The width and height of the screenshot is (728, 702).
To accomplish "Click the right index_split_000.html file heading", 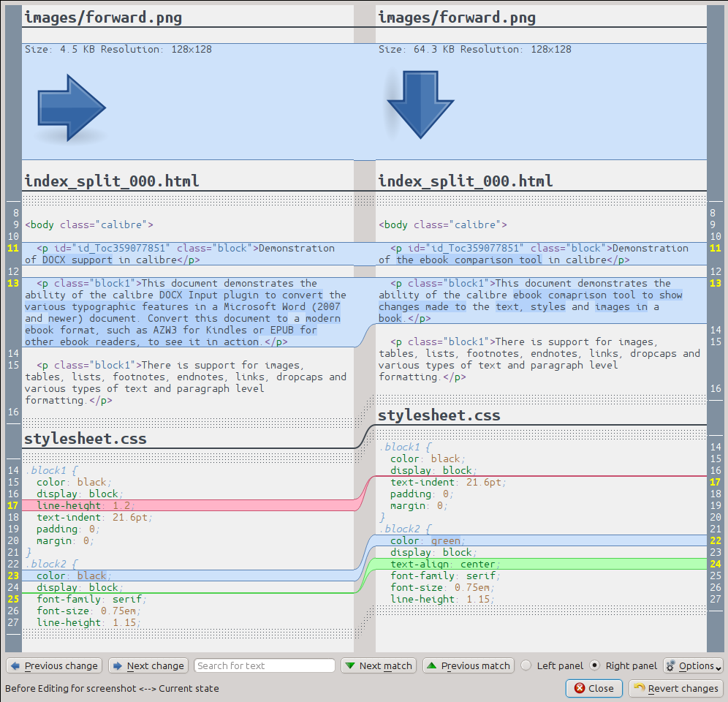I will tap(465, 181).
